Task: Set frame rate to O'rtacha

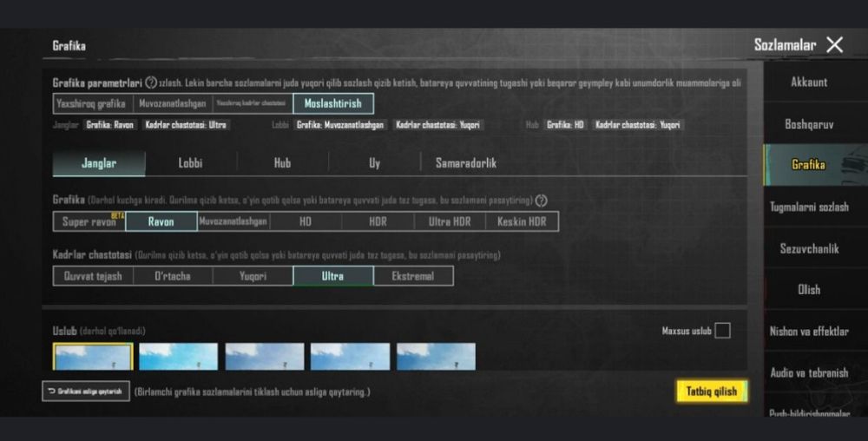Action: [x=173, y=276]
